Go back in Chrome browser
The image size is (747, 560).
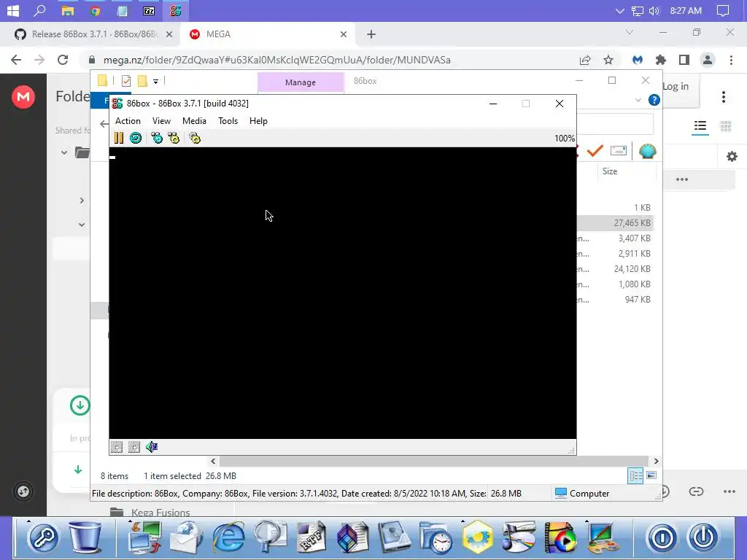click(16, 60)
